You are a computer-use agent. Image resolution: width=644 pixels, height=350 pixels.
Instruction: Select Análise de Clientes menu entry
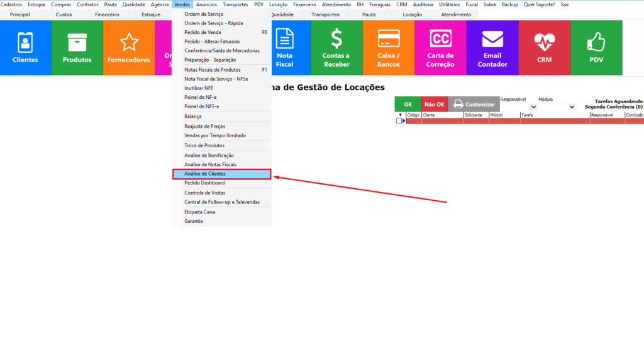click(x=221, y=174)
